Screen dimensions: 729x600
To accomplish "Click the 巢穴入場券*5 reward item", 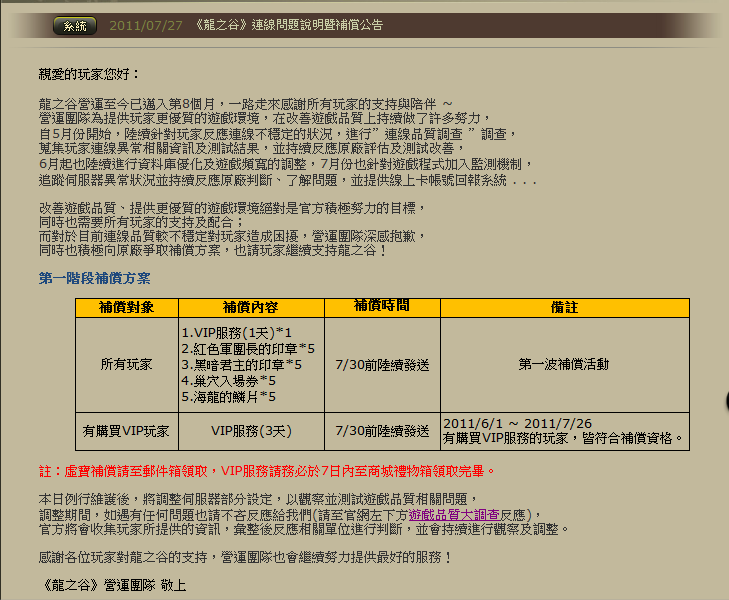I will coord(228,381).
